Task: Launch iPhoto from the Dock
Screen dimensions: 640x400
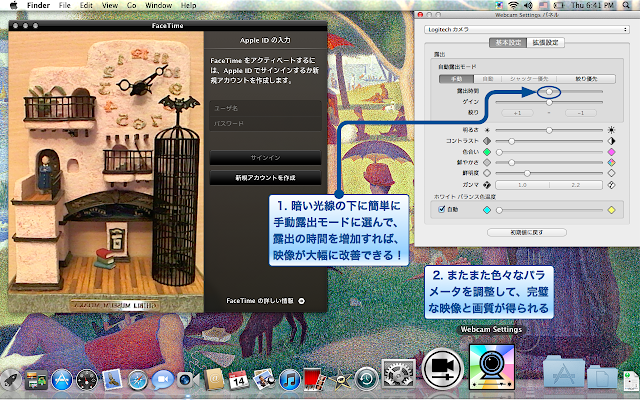Action: click(264, 380)
